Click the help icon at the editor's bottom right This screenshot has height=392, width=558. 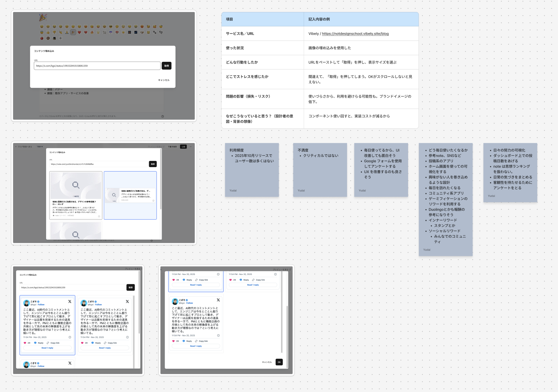(162, 116)
